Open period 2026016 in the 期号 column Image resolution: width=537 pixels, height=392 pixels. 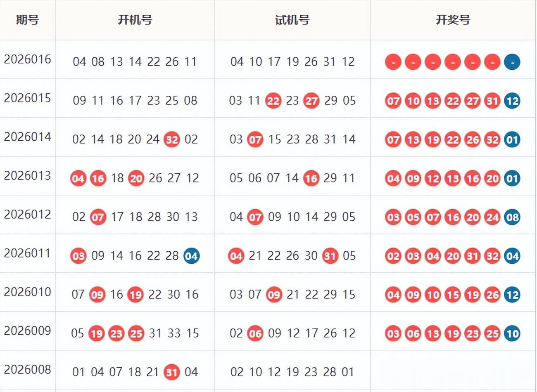[x=28, y=59]
